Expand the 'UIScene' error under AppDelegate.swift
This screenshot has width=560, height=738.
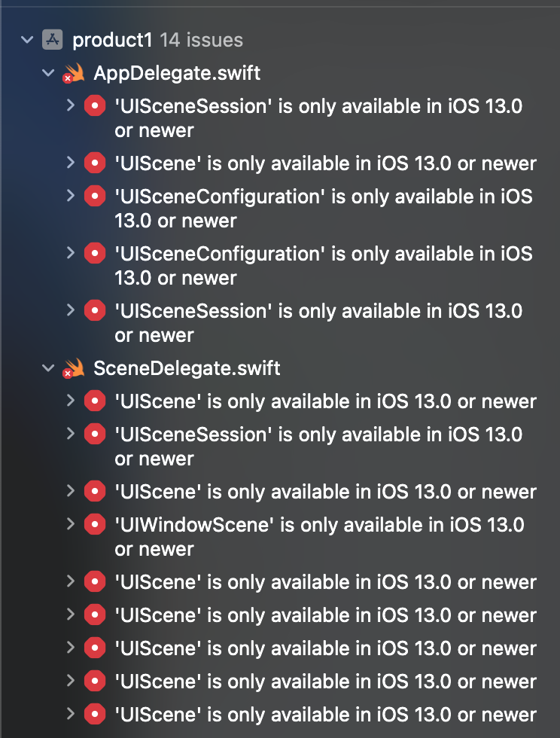(71, 163)
